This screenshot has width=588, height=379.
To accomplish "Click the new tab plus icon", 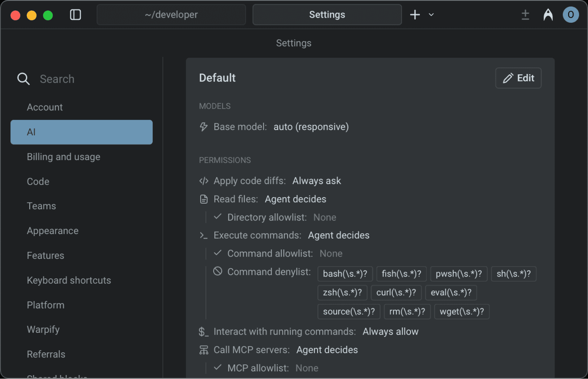I will click(415, 15).
